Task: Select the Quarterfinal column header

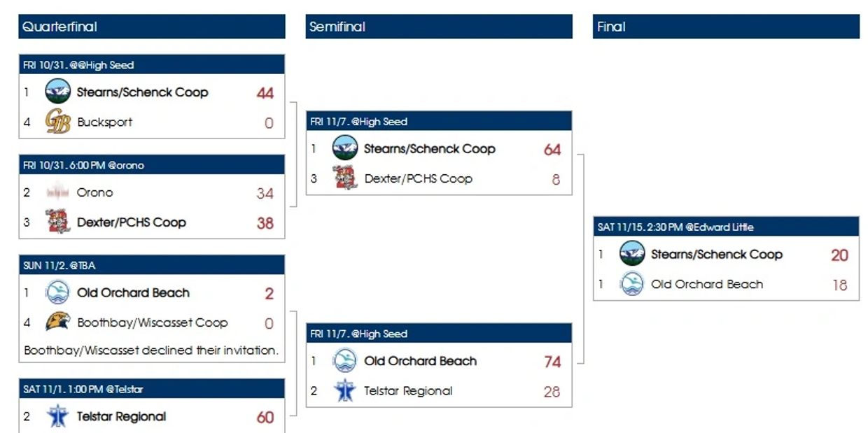Action: [152, 27]
